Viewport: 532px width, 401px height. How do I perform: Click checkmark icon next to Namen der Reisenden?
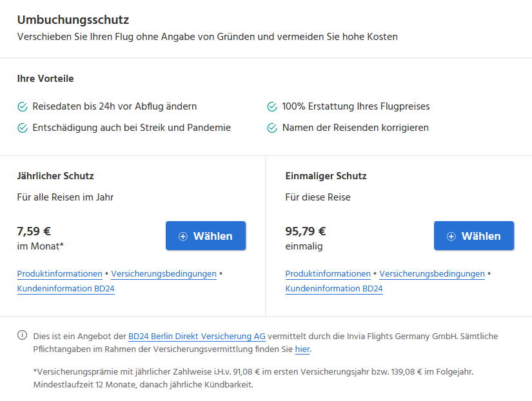[272, 128]
